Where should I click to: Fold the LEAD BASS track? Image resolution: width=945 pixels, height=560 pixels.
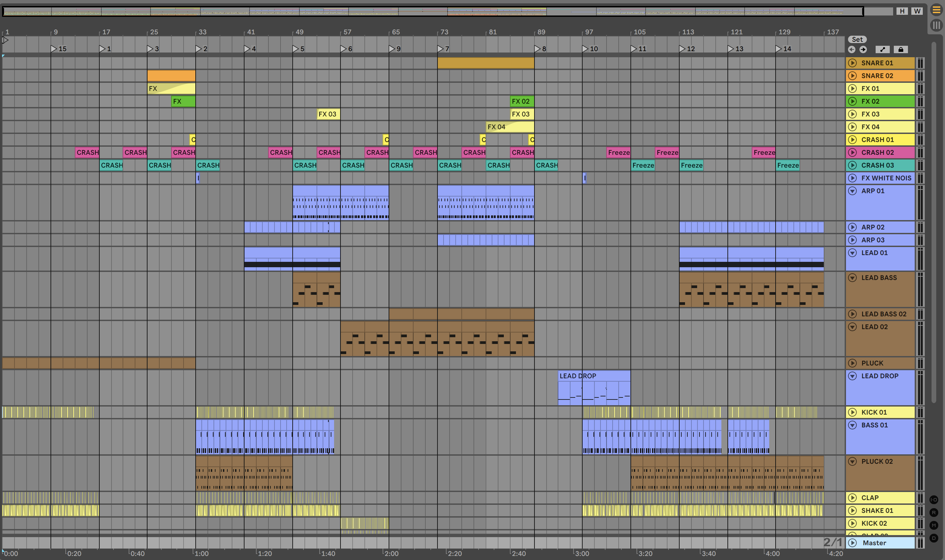852,278
